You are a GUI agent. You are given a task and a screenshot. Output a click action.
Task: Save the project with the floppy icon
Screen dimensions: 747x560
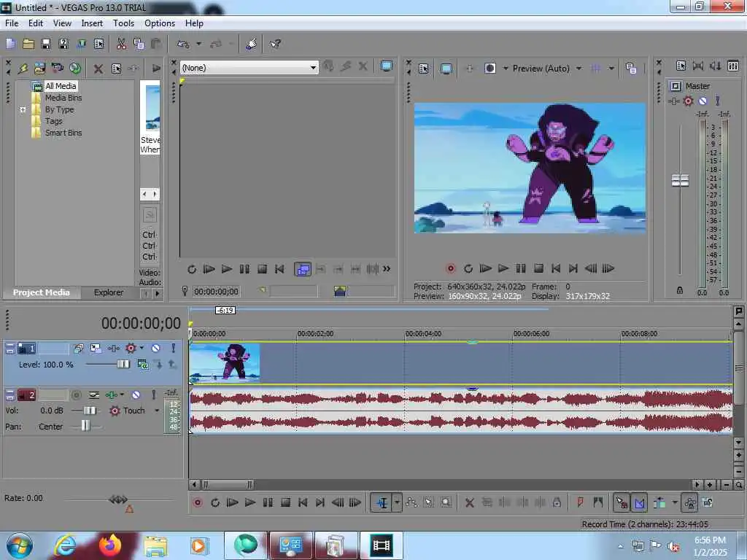(46, 44)
